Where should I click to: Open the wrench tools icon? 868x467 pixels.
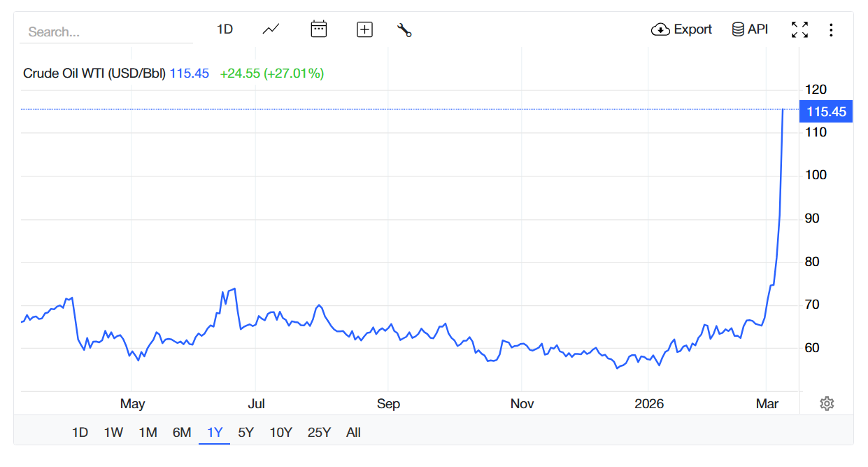(404, 29)
